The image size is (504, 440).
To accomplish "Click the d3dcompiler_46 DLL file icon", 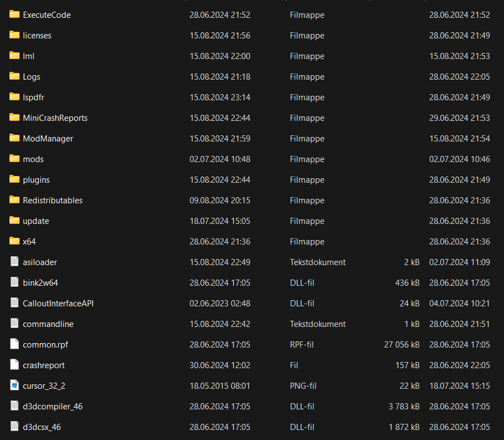I will point(14,406).
